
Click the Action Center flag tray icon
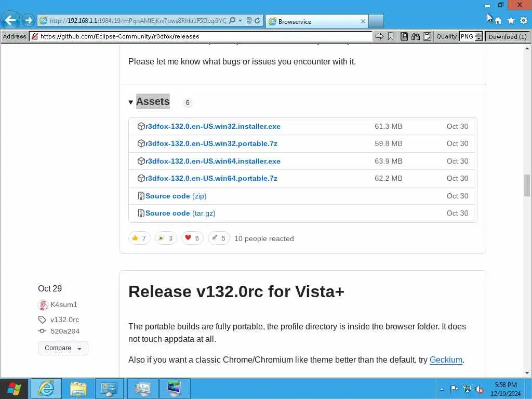tap(454, 389)
